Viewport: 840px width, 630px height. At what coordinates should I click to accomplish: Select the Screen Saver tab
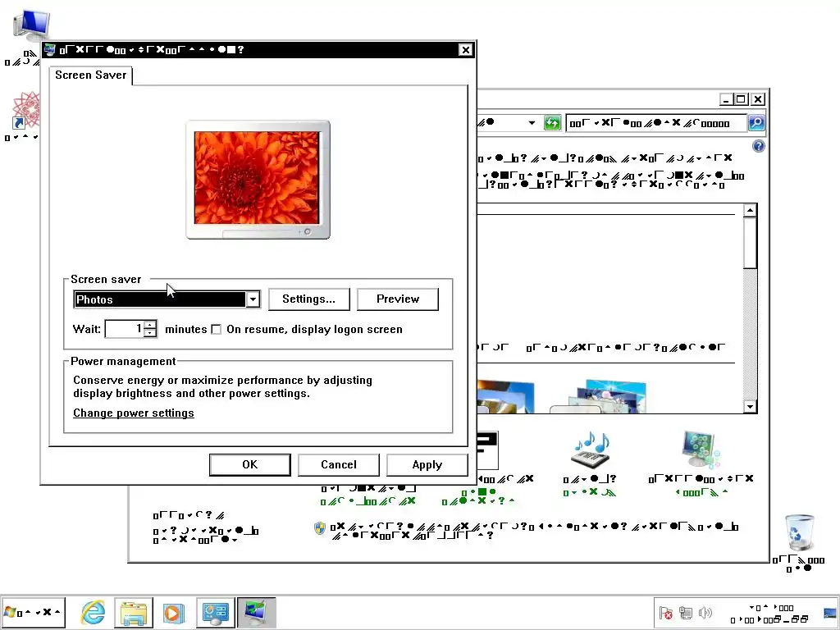(90, 75)
